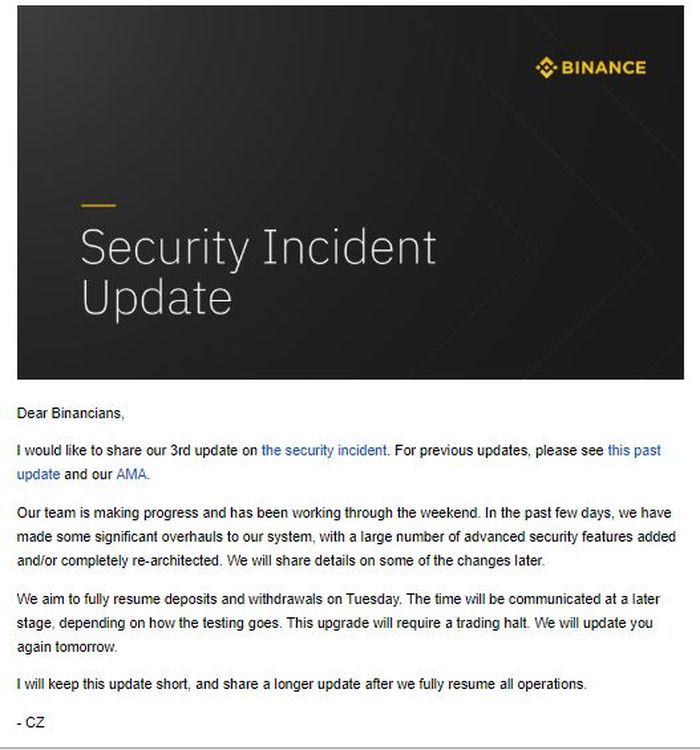Image resolution: width=700 pixels, height=750 pixels.
Task: Open "the security incident" link
Action: point(324,451)
